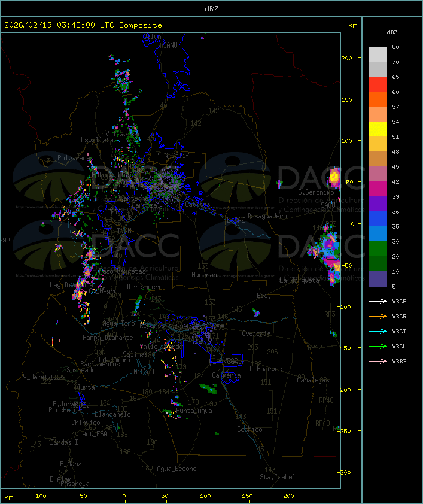Click the '100' tick on horizontal axis
Image resolution: width=423 pixels, height=504 pixels.
click(x=205, y=496)
